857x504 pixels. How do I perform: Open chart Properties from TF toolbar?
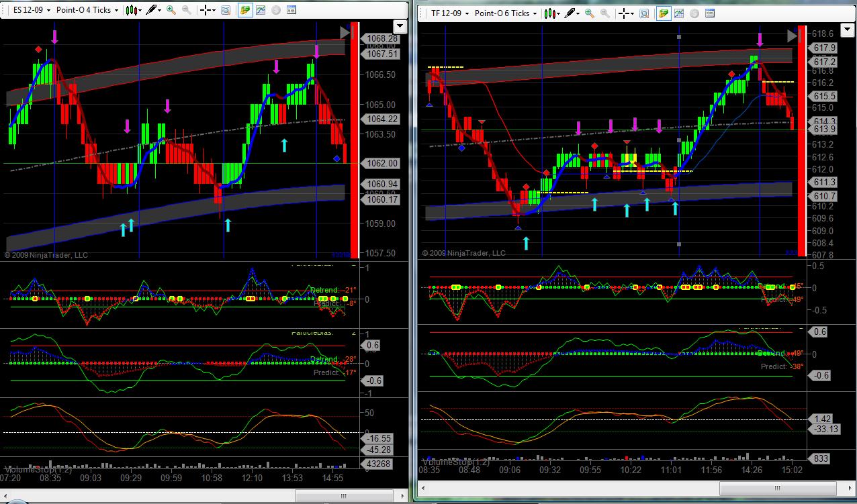709,13
